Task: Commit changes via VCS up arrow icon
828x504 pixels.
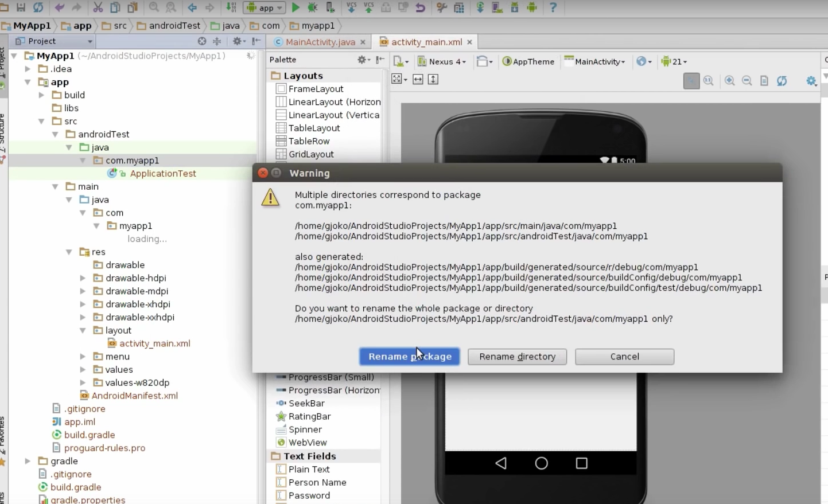Action: (x=369, y=7)
